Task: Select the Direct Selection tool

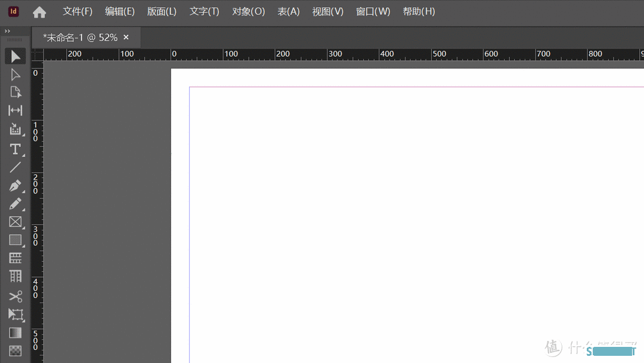Action: (15, 75)
